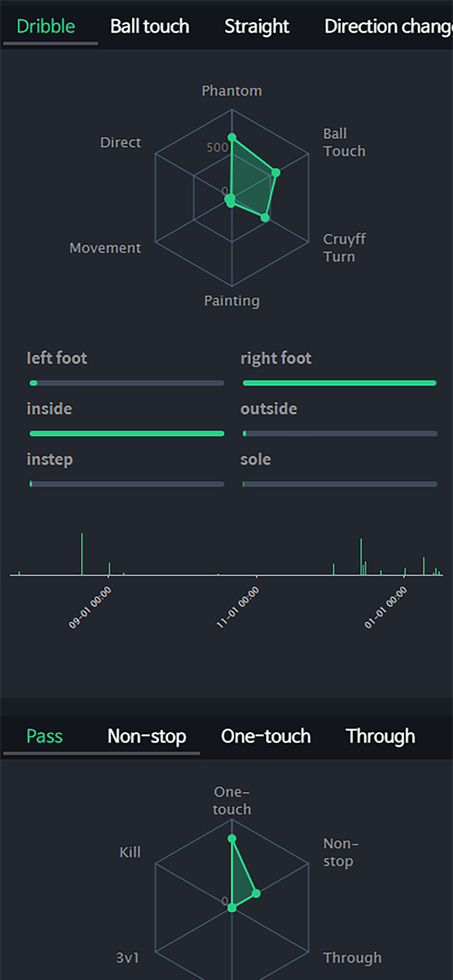Click the Cruyff Turn radar point
Viewport: 453px width, 980px height.
[x=265, y=218]
